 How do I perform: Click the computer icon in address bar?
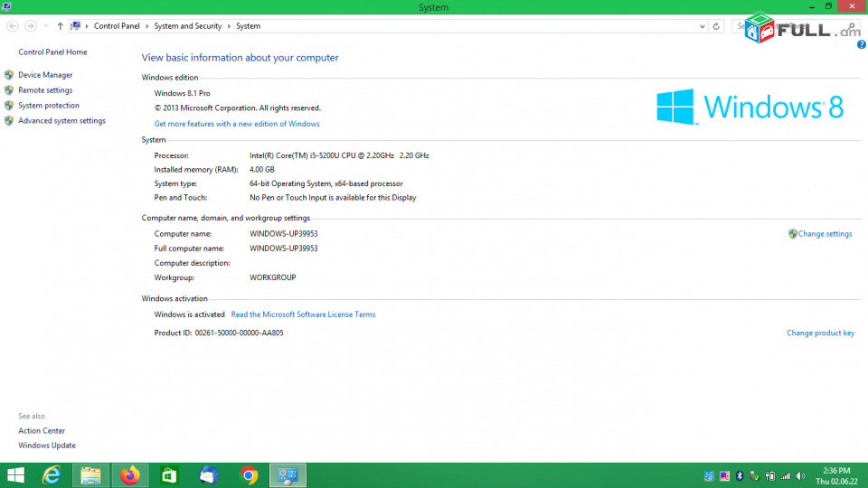click(76, 26)
